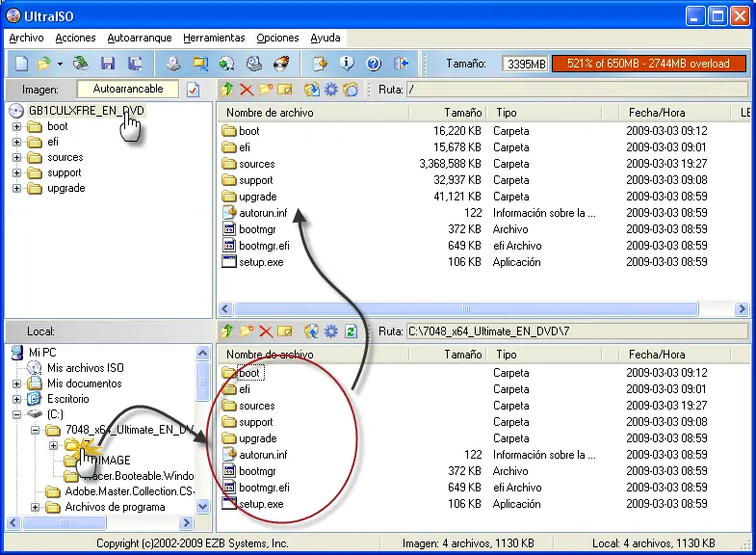Expand the efi node in the image tree

(x=17, y=143)
